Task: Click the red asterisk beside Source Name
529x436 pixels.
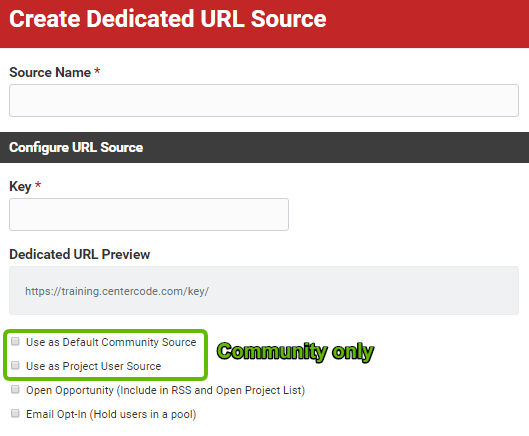Action: coord(97,71)
